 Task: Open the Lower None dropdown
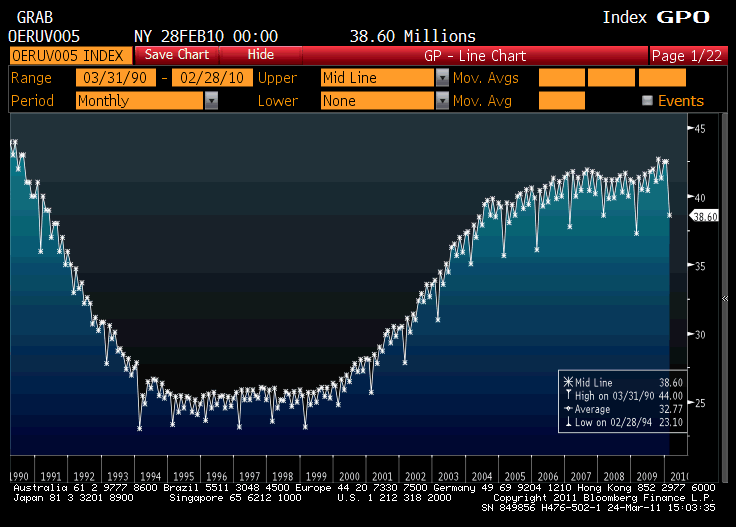click(442, 101)
